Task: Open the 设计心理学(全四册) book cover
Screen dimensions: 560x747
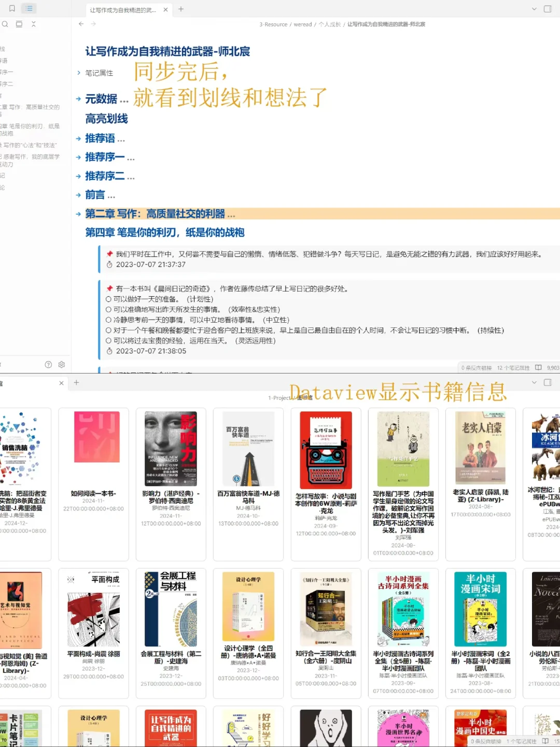Action: pos(248,606)
